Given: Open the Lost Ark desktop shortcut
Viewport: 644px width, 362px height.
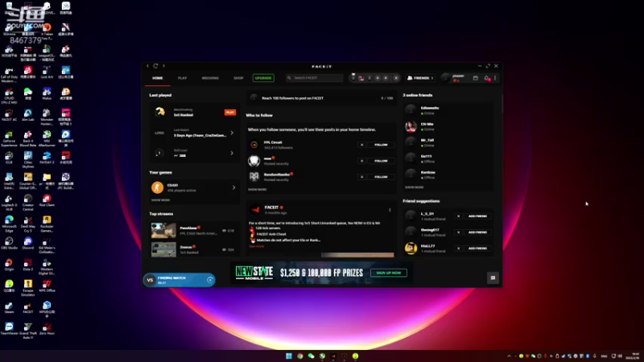Looking at the screenshot, I should [47, 72].
